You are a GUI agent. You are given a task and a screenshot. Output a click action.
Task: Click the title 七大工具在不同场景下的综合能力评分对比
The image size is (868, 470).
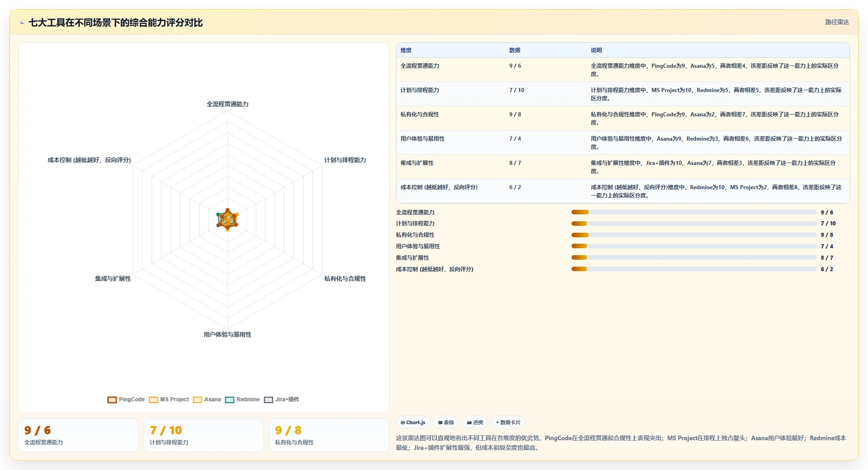click(x=115, y=22)
